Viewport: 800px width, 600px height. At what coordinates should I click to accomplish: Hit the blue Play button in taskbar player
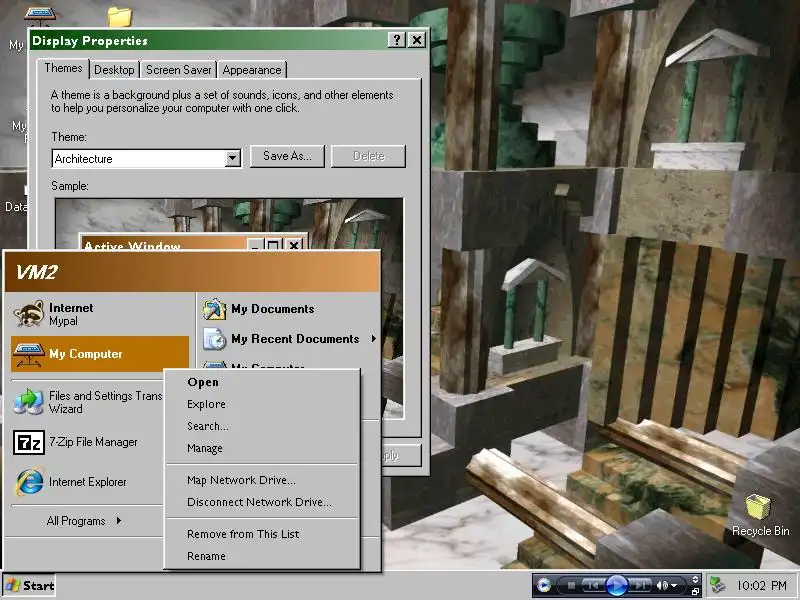click(x=616, y=586)
